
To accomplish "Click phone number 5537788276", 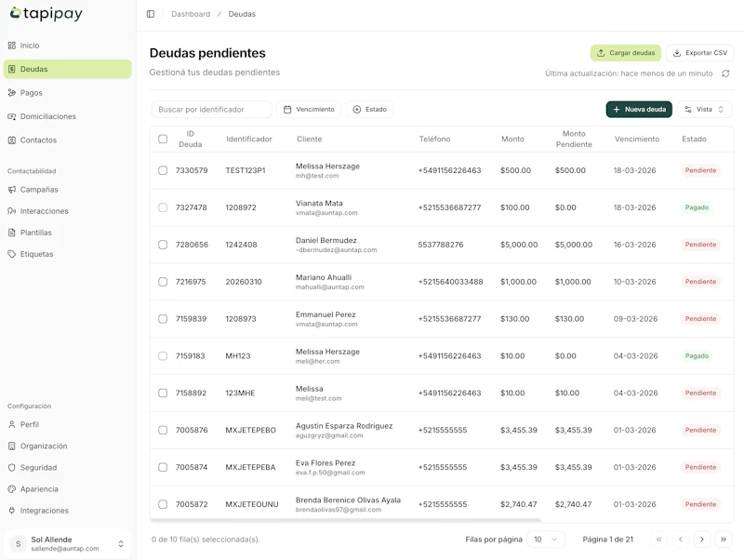I will 440,245.
